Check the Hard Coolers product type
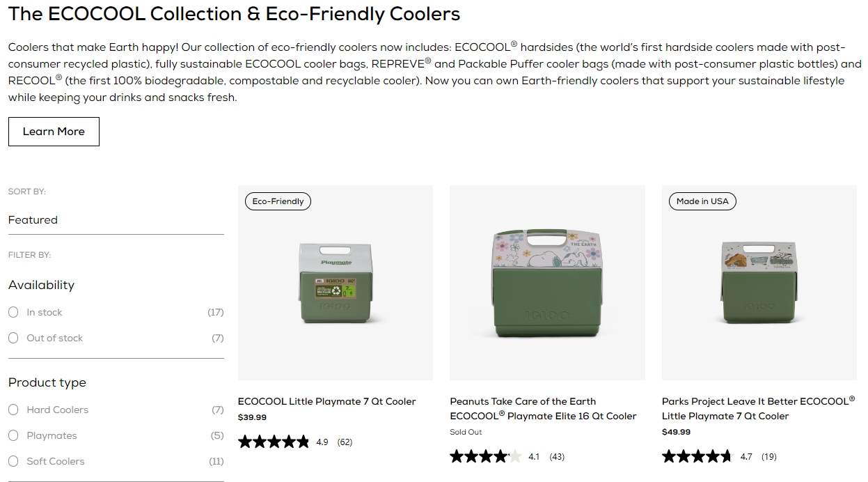Viewport: 868px width, 482px height. pos(13,410)
